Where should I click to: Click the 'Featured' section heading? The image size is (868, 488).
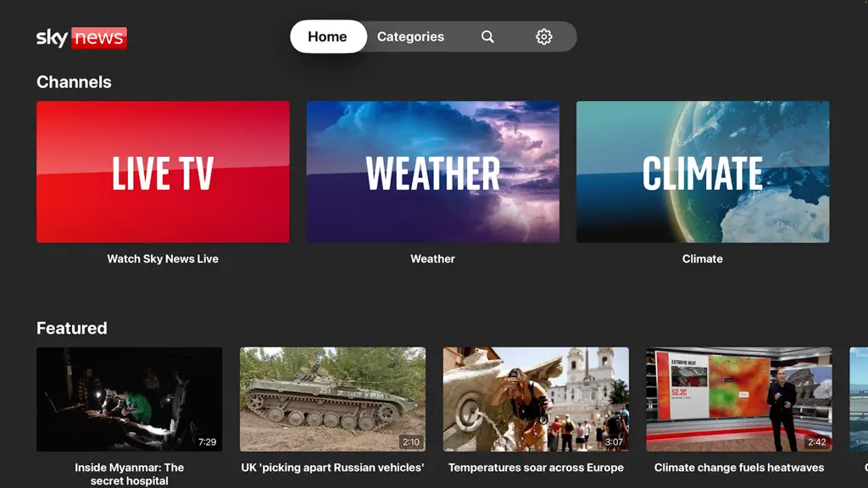(x=72, y=328)
